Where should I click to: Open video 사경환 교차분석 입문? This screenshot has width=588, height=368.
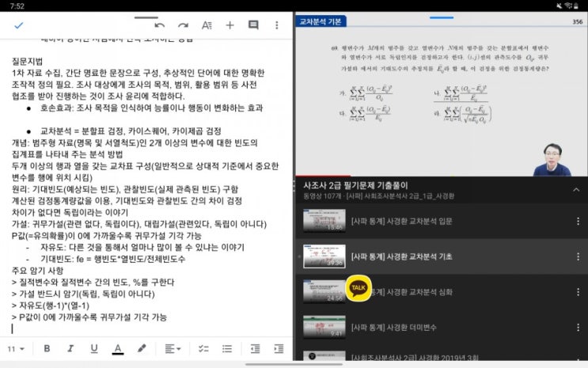click(x=442, y=222)
